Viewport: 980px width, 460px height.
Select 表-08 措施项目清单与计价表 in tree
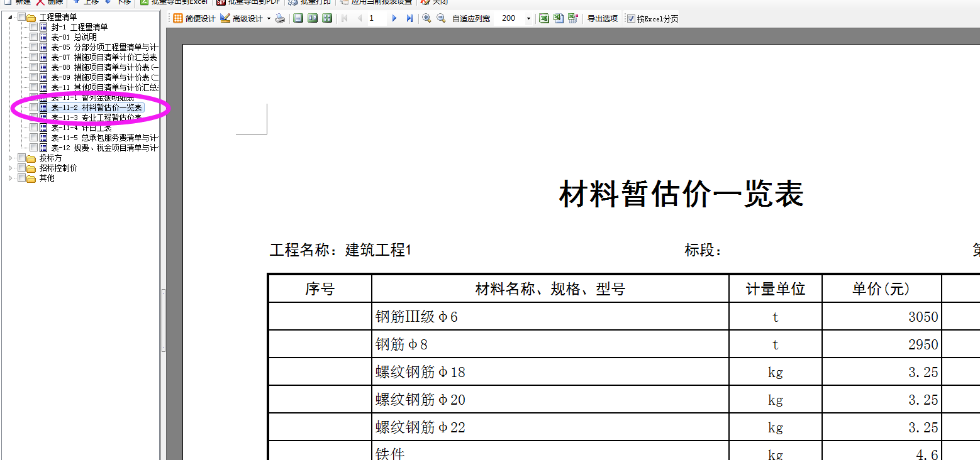pyautogui.click(x=104, y=67)
